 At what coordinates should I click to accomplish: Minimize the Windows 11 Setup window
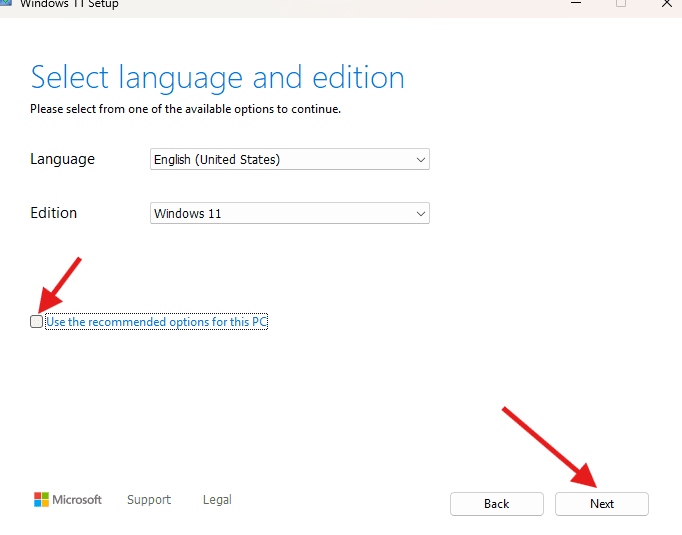[x=576, y=3]
